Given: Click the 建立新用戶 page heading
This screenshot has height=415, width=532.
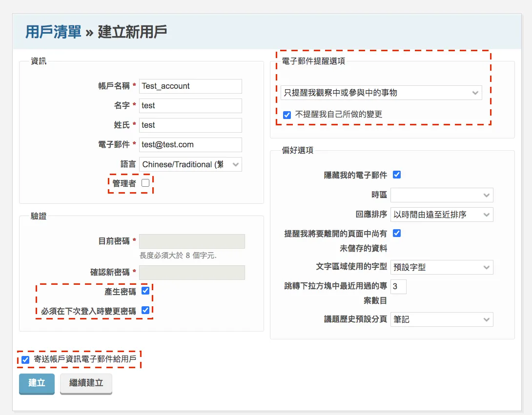Looking at the screenshot, I should pyautogui.click(x=132, y=32).
